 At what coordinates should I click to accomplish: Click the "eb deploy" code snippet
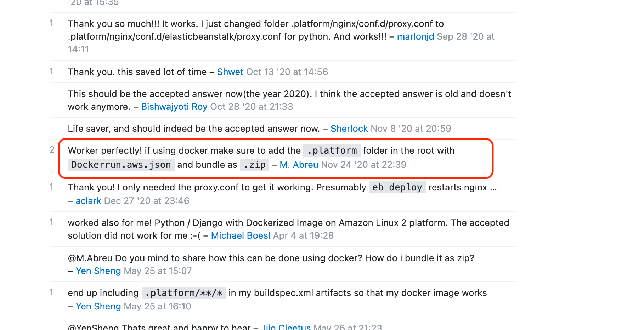[397, 187]
